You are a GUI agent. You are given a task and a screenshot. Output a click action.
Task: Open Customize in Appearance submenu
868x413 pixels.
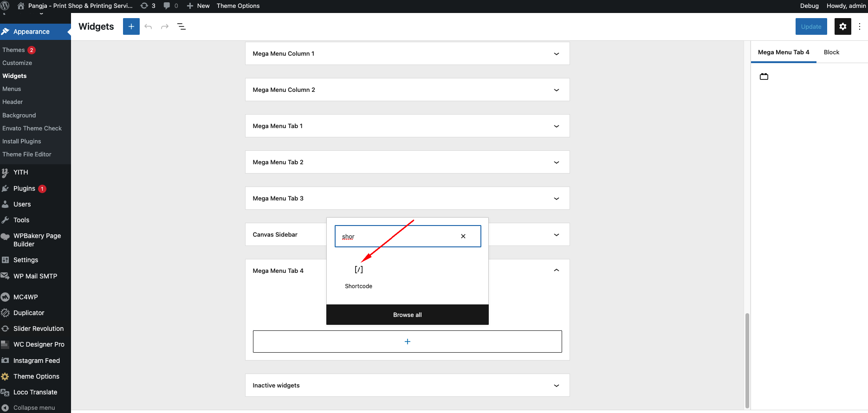click(17, 63)
